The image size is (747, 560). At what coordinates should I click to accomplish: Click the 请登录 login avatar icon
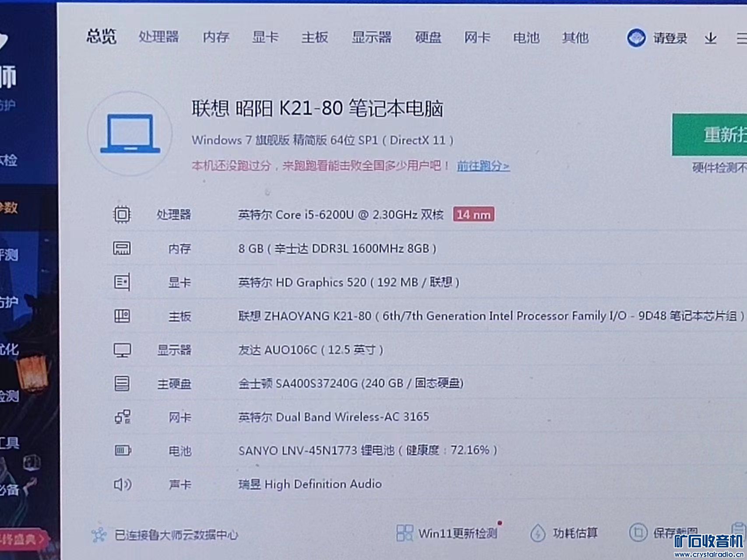636,38
